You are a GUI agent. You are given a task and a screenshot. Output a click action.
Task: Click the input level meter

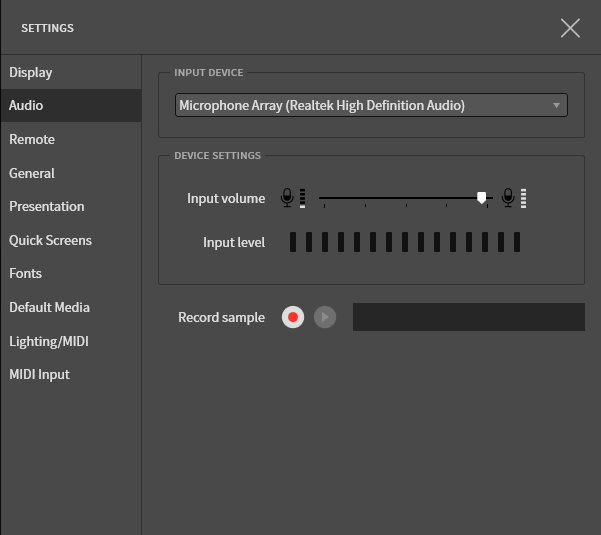tap(405, 242)
